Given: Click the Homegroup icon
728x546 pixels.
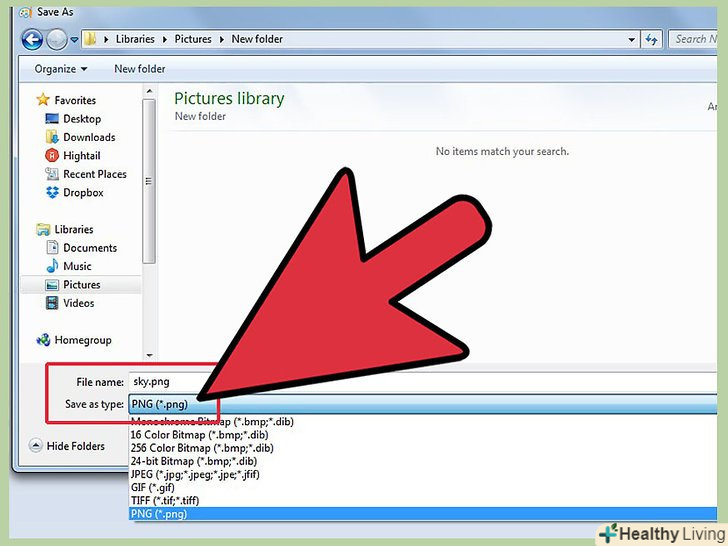Looking at the screenshot, I should (43, 340).
